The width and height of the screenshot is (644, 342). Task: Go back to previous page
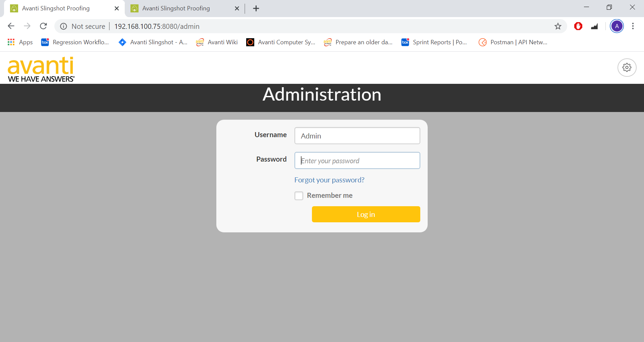click(11, 26)
